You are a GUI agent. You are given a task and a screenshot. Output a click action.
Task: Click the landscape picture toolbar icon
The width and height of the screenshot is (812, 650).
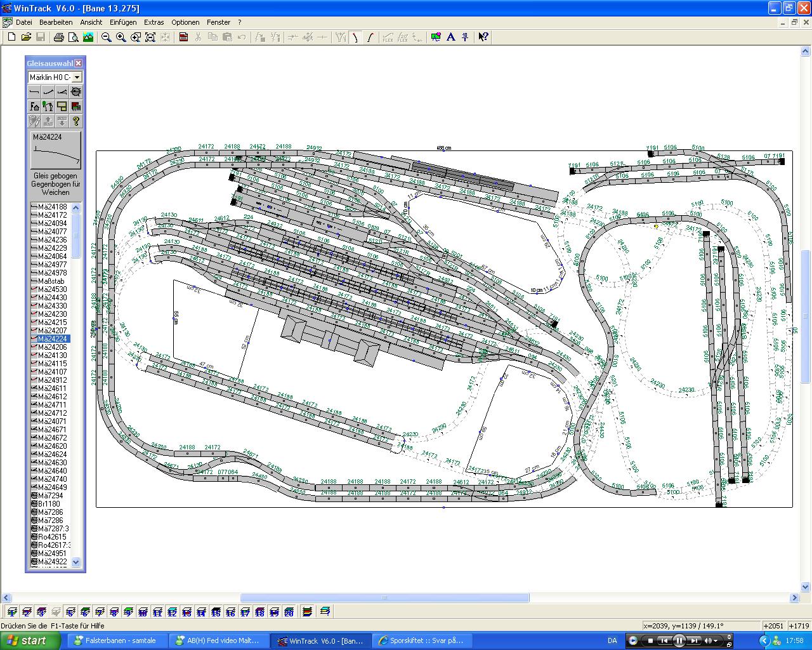coord(88,37)
